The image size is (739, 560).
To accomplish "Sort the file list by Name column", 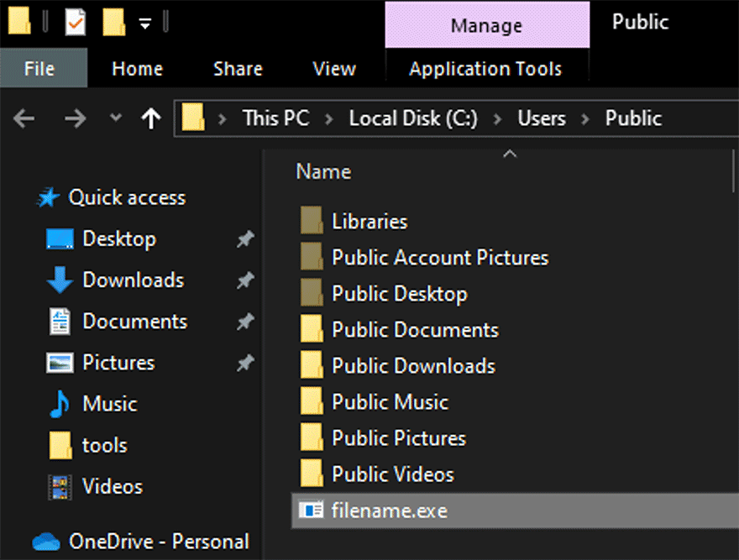I will click(323, 171).
